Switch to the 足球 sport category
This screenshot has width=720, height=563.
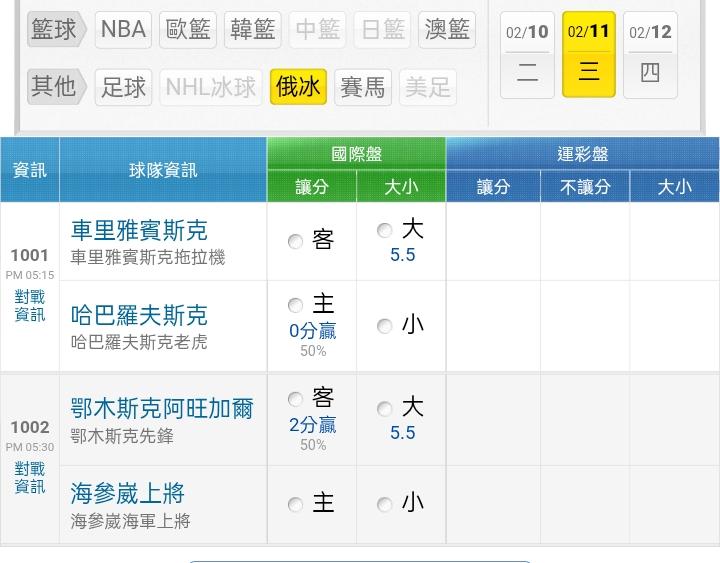[124, 87]
